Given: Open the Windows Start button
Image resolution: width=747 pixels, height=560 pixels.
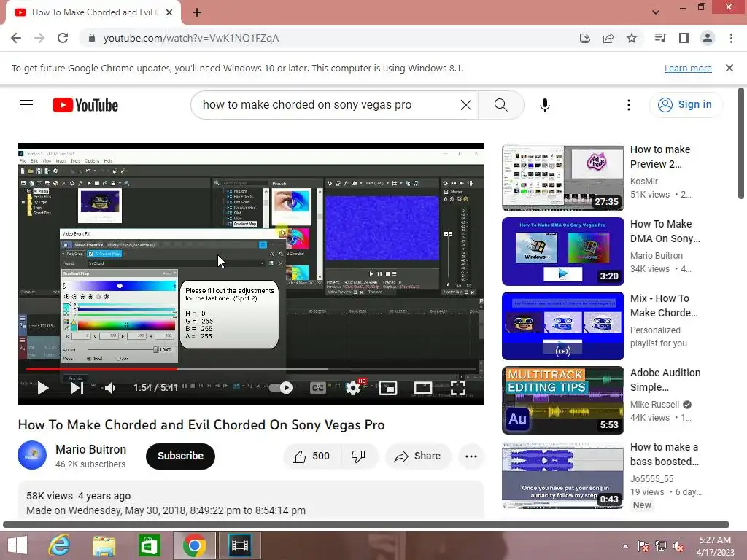Looking at the screenshot, I should pos(18,545).
